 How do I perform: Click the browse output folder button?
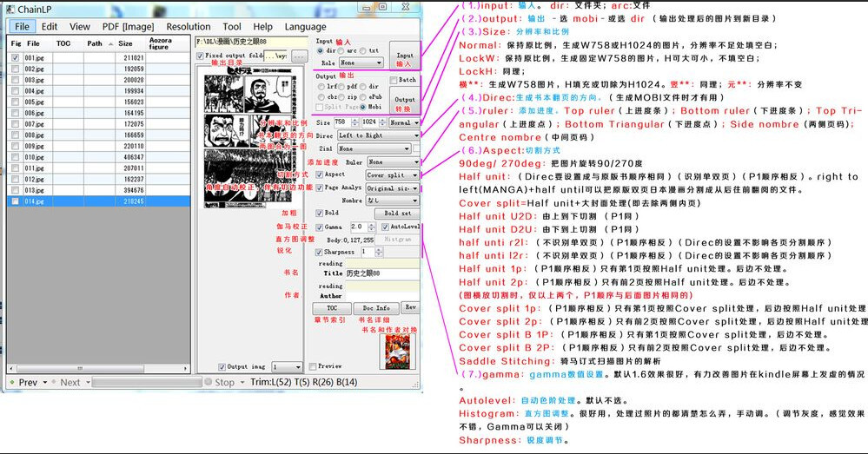(x=299, y=56)
